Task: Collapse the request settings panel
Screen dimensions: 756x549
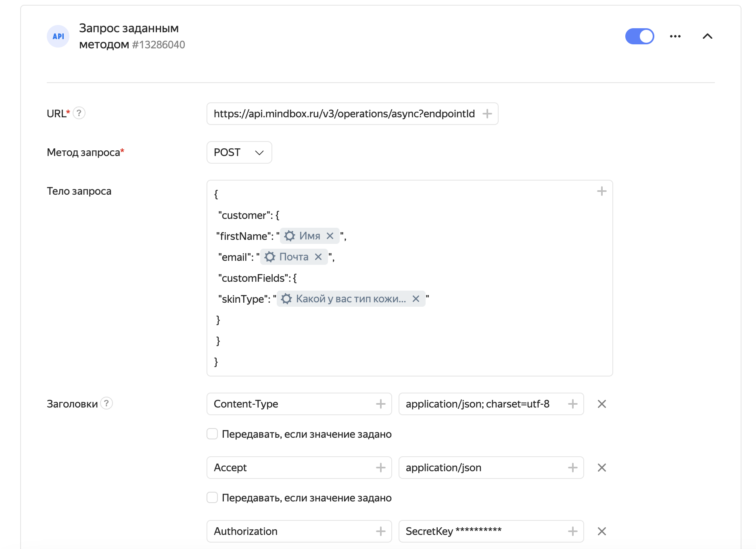Action: click(707, 36)
